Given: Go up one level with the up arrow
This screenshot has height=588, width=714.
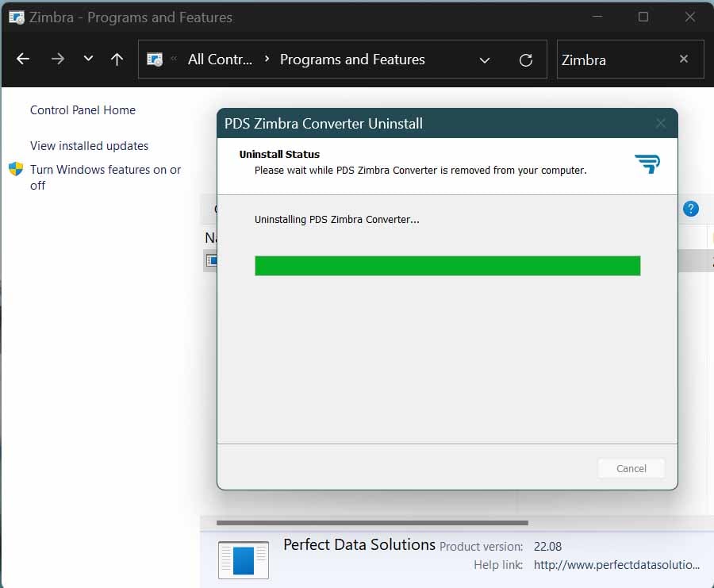Looking at the screenshot, I should click(x=117, y=59).
